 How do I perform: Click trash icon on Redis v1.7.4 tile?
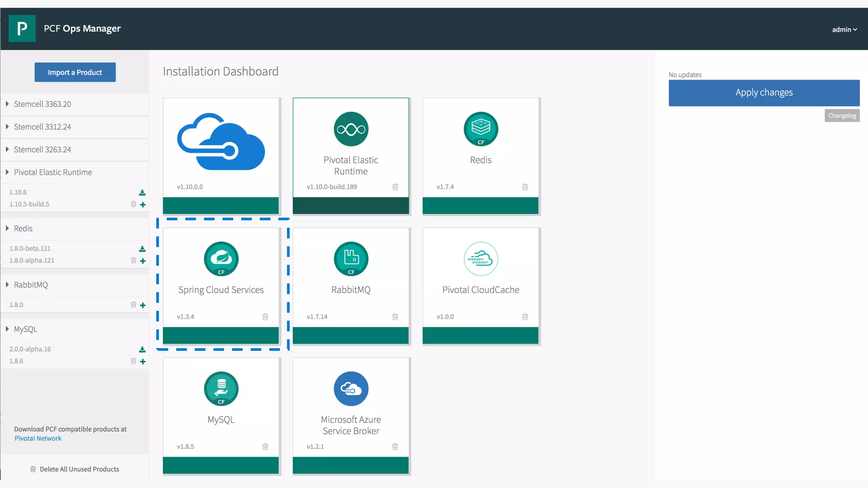pos(525,187)
